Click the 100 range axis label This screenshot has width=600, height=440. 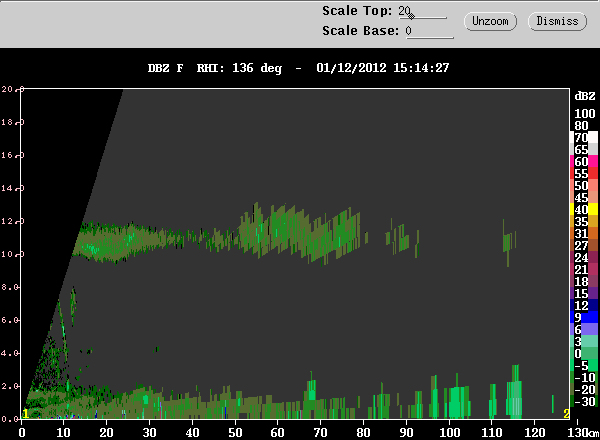[x=449, y=433]
